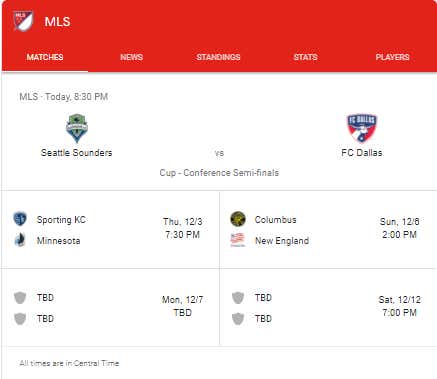Open the Sat 12/12 7:00 PM match
Screen dimensions: 437x379
(328, 307)
